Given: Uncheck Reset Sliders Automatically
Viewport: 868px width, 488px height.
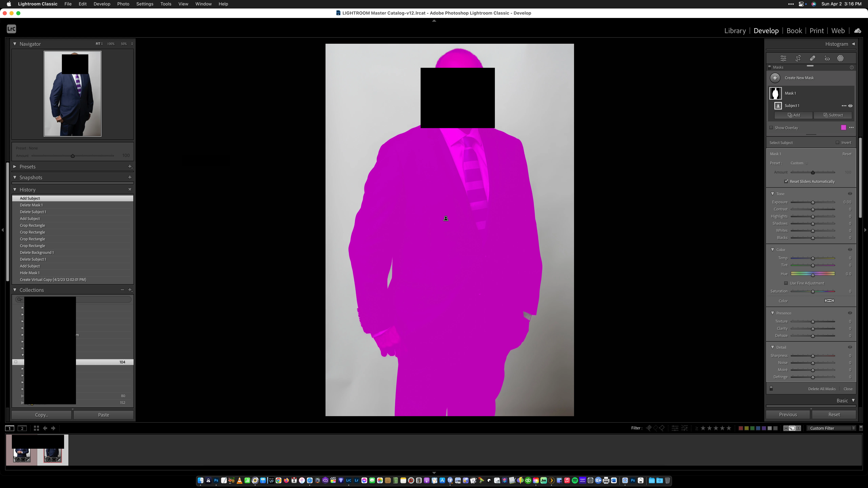Looking at the screenshot, I should pos(786,181).
